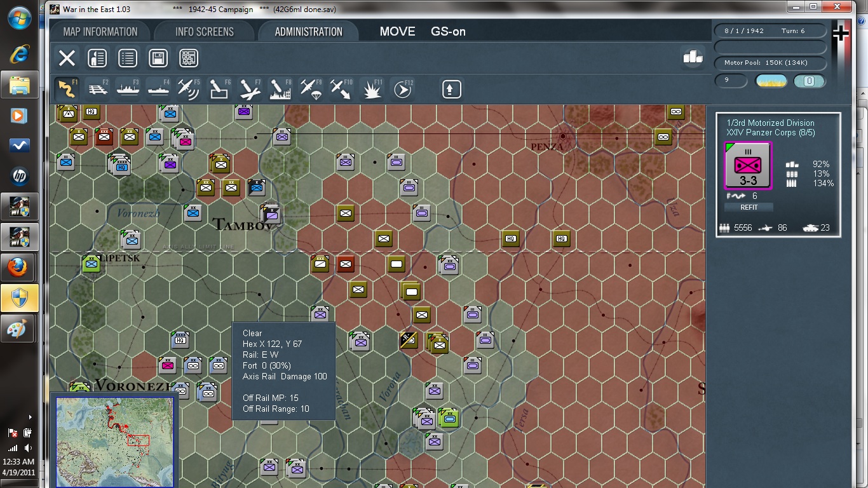
Task: Click the stacked blocks icon in the top bar
Action: [692, 57]
